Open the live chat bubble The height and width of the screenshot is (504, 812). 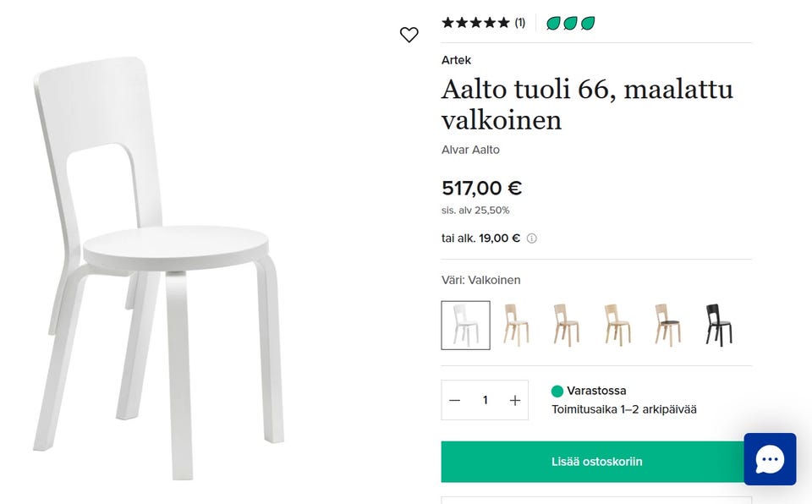[770, 459]
